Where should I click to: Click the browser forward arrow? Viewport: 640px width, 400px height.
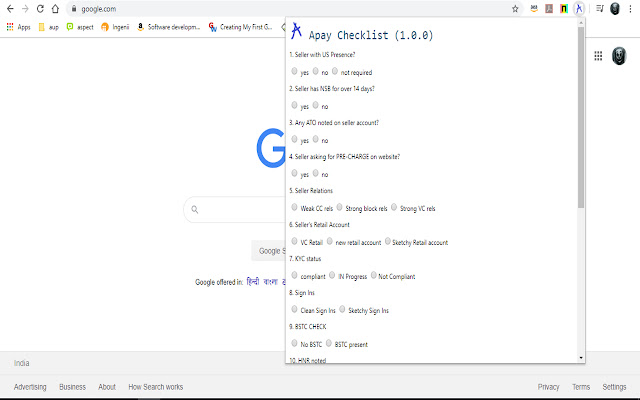click(x=25, y=9)
